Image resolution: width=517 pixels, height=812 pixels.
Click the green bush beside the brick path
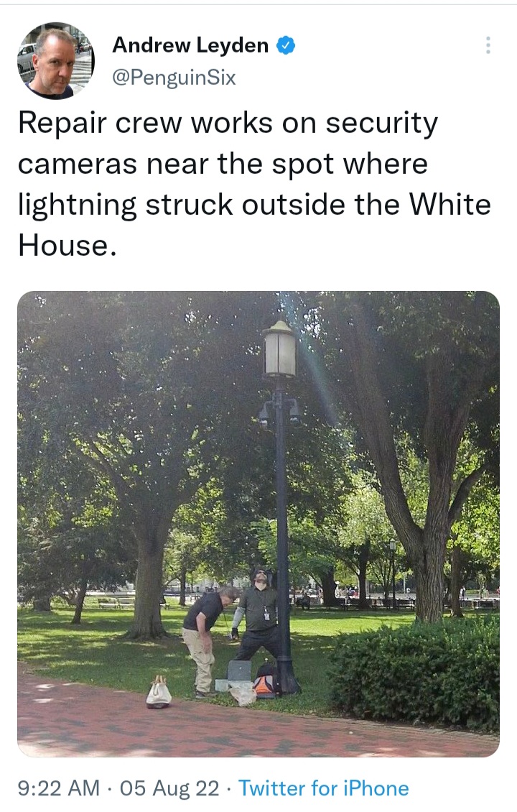click(x=414, y=673)
